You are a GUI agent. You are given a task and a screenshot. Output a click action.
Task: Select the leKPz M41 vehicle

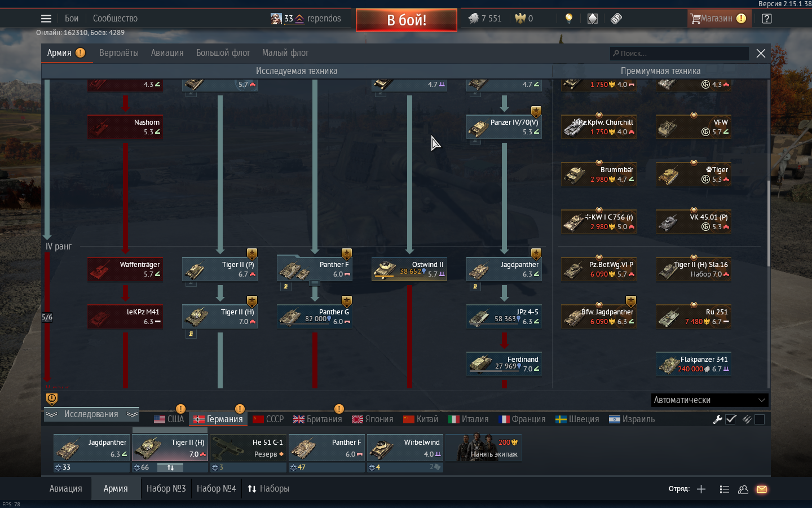(x=125, y=317)
